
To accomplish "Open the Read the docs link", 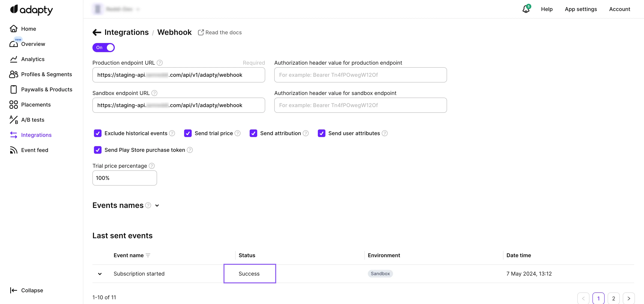I will 220,33.
